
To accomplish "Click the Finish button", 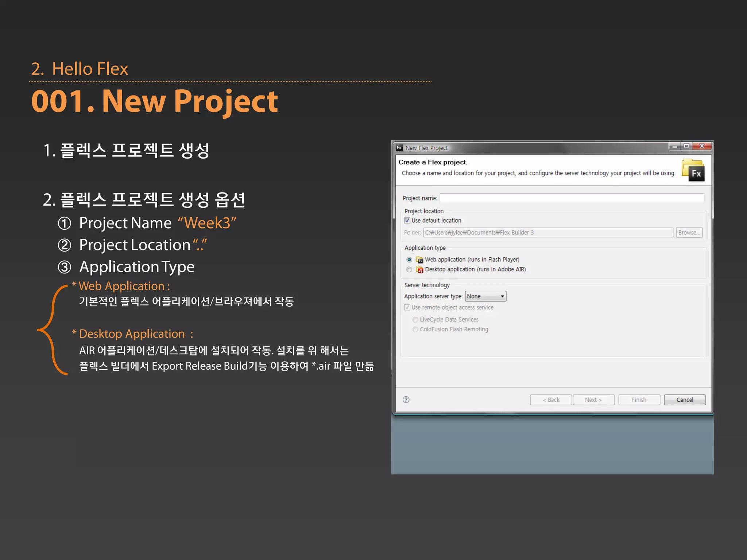I will click(639, 400).
